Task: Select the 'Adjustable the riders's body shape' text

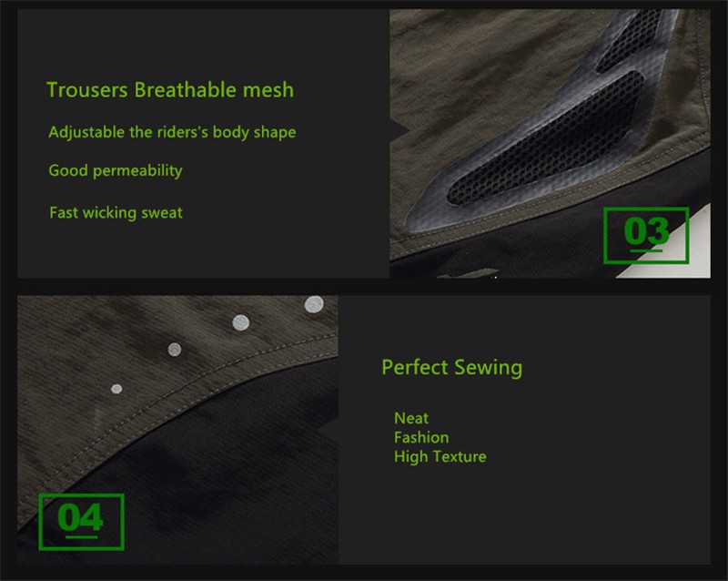Action: point(172,132)
